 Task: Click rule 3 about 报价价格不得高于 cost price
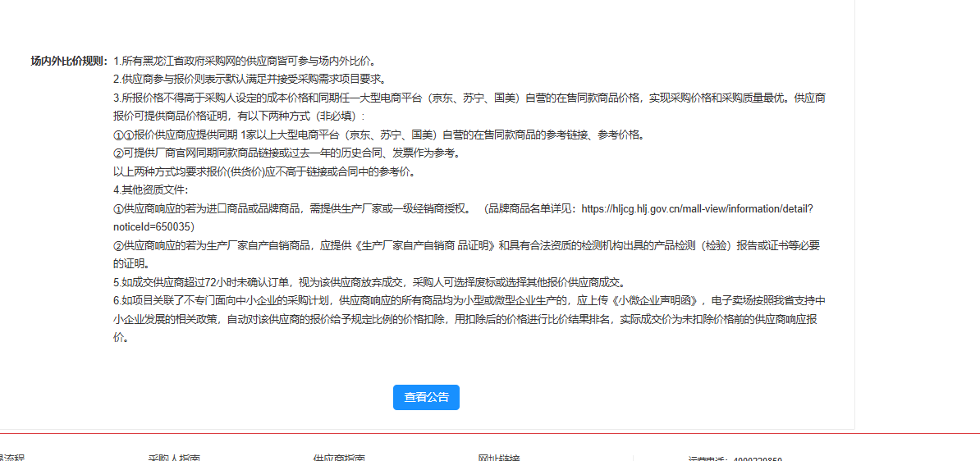[468, 98]
